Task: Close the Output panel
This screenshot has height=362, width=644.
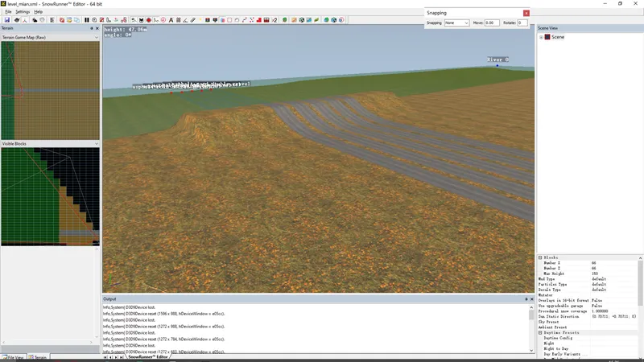Action: pos(532,299)
